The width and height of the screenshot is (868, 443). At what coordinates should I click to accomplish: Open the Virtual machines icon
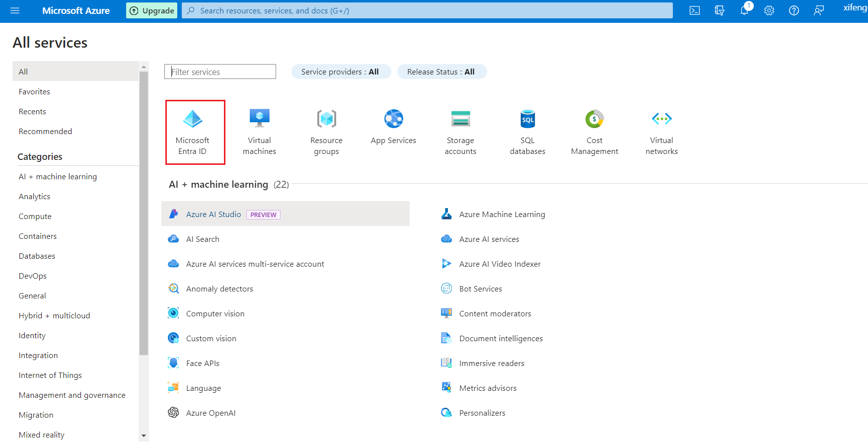click(x=259, y=119)
